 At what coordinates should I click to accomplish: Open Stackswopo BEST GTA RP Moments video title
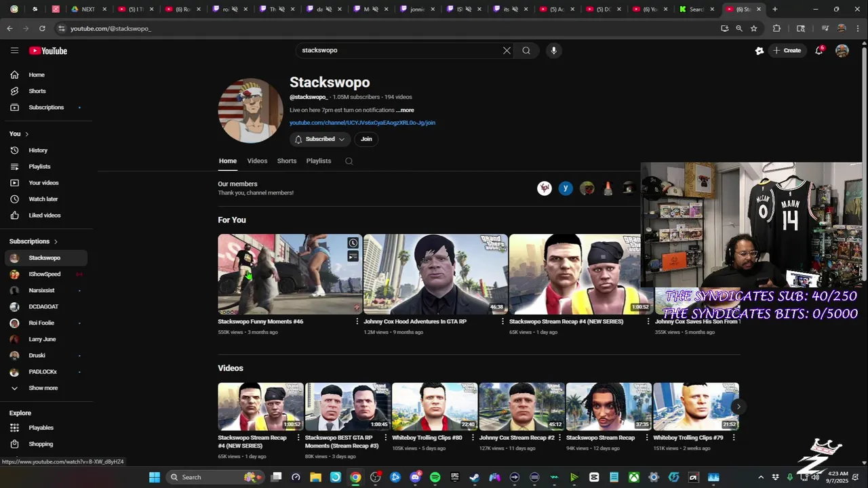[x=343, y=442]
